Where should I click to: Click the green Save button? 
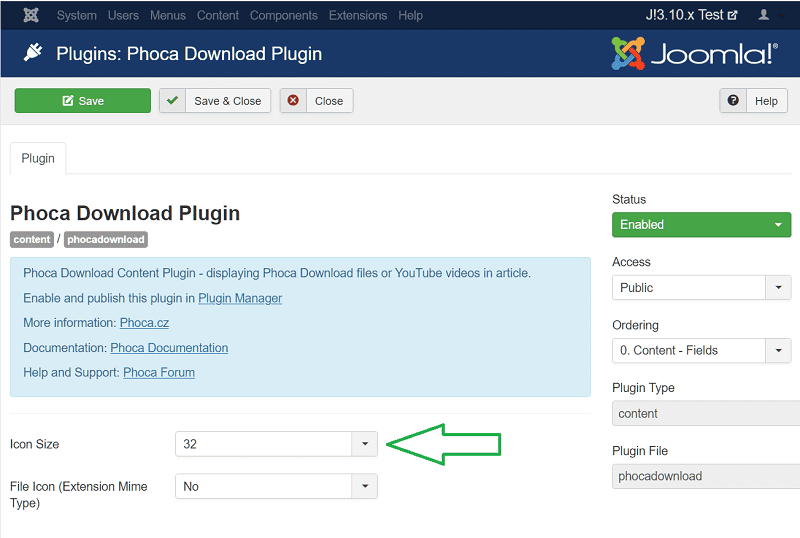coord(82,101)
